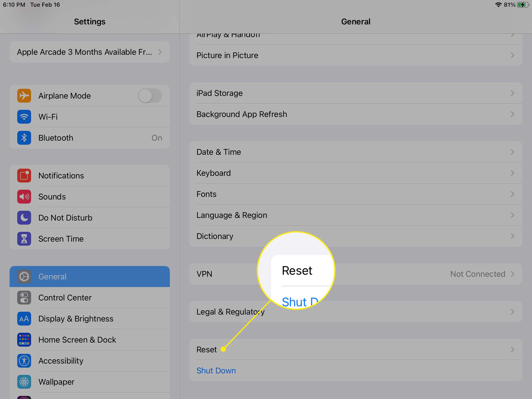Expand Background App Refresh options

pos(355,114)
